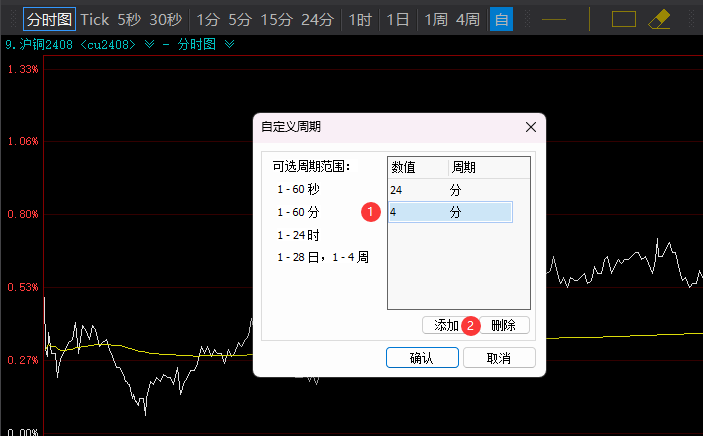Click the 1 - 60 分 range text
Screen dimensions: 703x436
coord(298,212)
